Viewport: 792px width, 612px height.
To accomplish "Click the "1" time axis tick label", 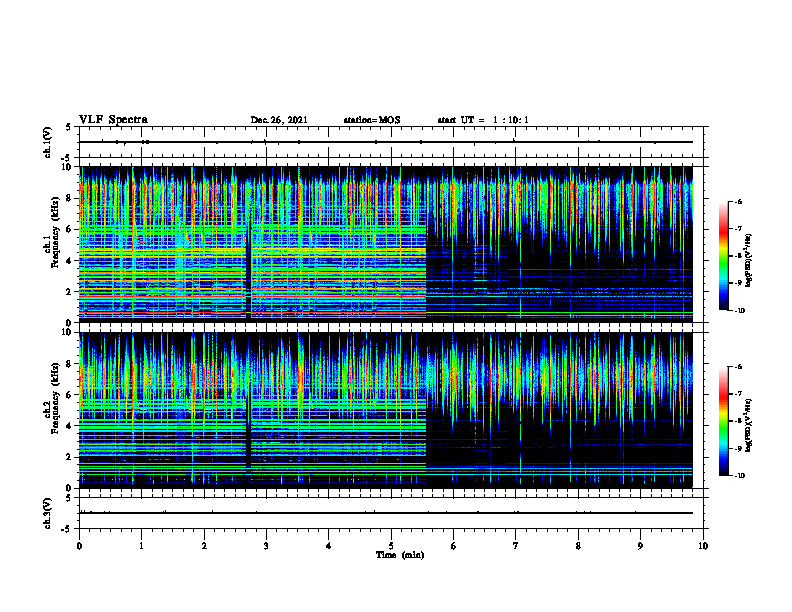I will tap(141, 546).
